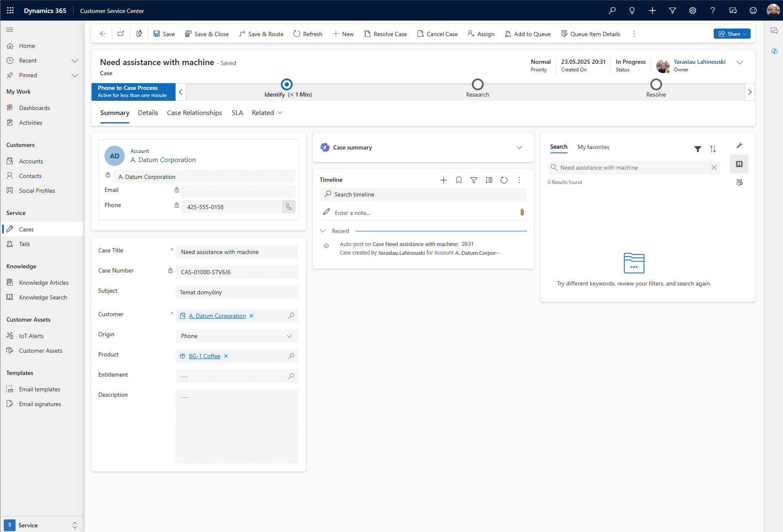Image resolution: width=783 pixels, height=532 pixels.
Task: Expand the Case summary card
Action: click(519, 147)
